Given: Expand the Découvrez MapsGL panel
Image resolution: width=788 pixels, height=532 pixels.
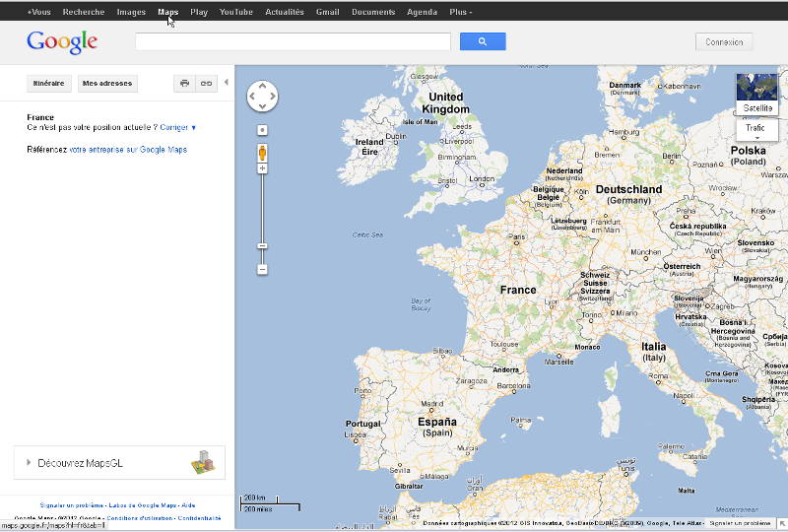Looking at the screenshot, I should point(119,463).
